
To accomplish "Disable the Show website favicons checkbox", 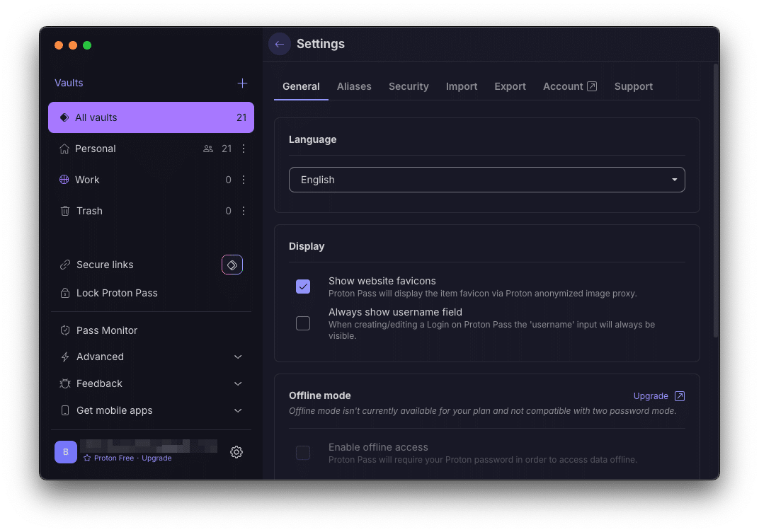I will [x=303, y=287].
